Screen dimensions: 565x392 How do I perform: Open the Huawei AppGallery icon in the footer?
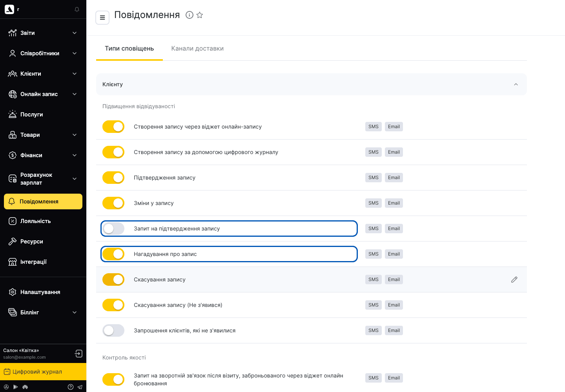coord(25,387)
